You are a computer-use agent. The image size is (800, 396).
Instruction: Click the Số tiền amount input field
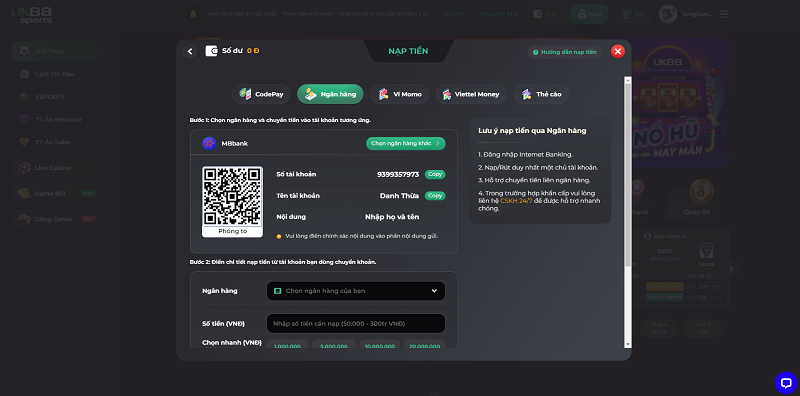click(x=356, y=324)
